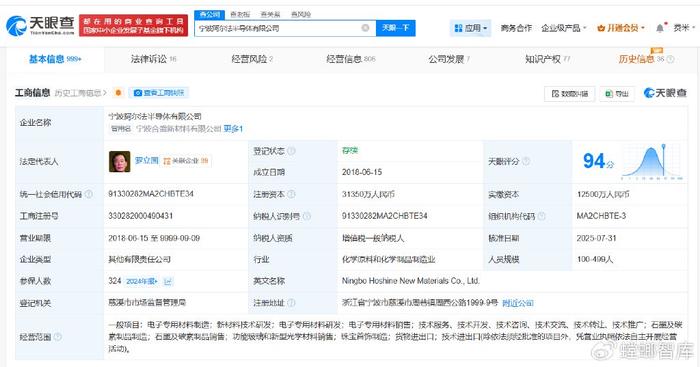Switch to the 经营风险 tab
The width and height of the screenshot is (700, 367).
[252, 59]
